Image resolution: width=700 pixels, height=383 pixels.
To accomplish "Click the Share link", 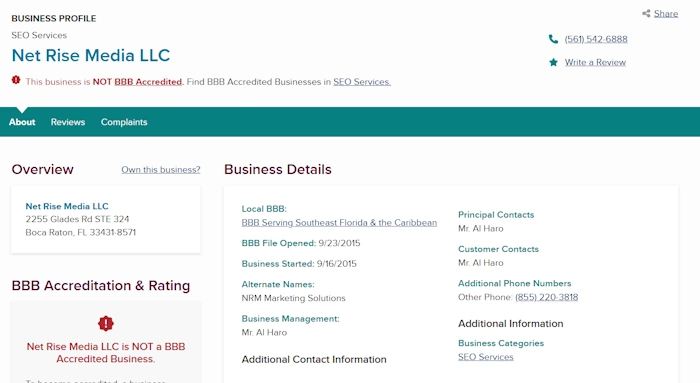I will pos(666,14).
